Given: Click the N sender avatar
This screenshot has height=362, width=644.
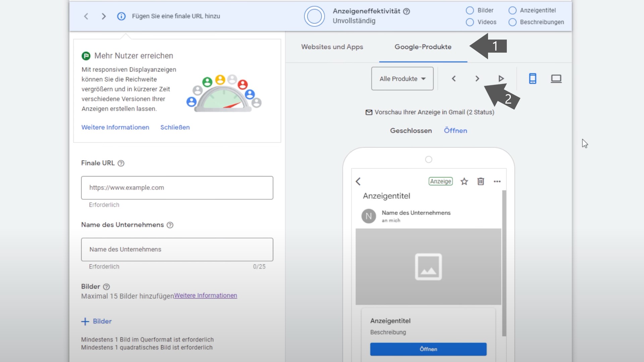Looking at the screenshot, I should tap(369, 216).
